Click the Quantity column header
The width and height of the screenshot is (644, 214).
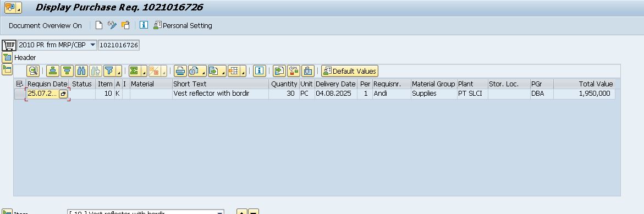[x=284, y=84]
